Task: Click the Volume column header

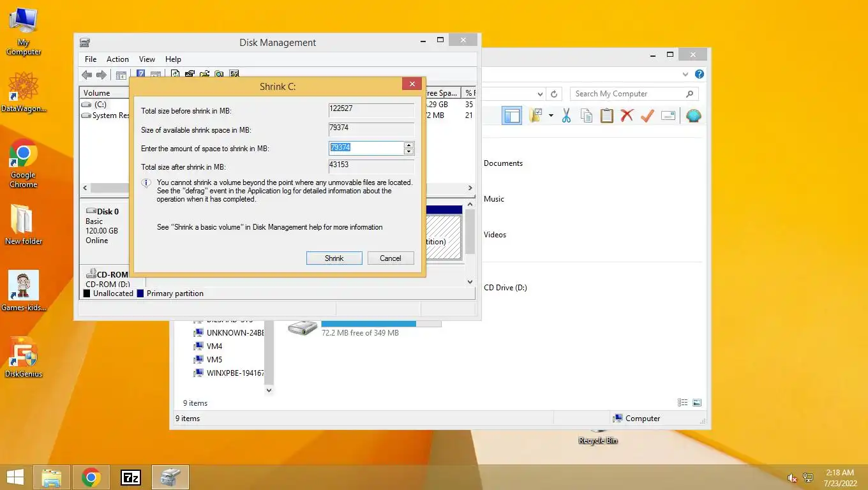Action: [x=105, y=93]
